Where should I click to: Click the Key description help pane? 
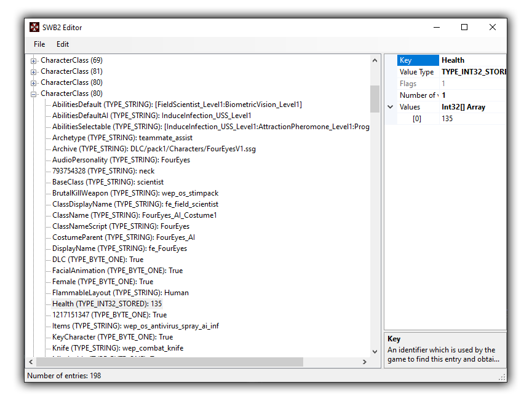(445, 350)
